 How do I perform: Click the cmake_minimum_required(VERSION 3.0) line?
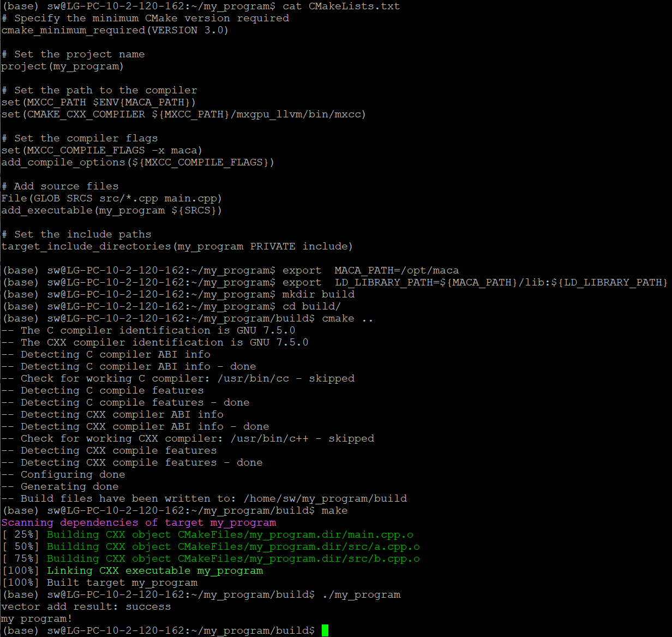coord(115,30)
